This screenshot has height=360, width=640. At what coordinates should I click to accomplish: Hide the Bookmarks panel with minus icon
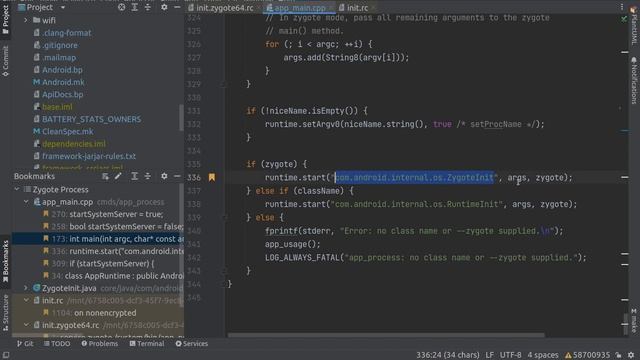pyautogui.click(x=177, y=176)
